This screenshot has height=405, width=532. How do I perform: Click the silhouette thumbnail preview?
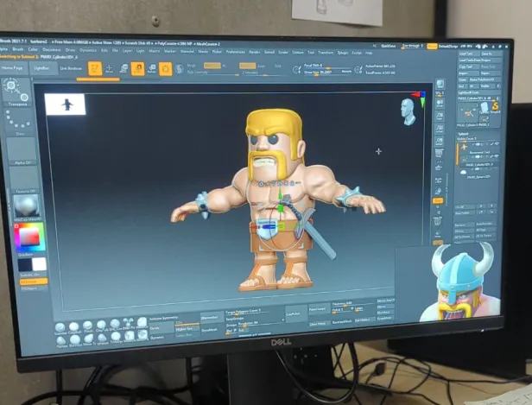pos(65,104)
